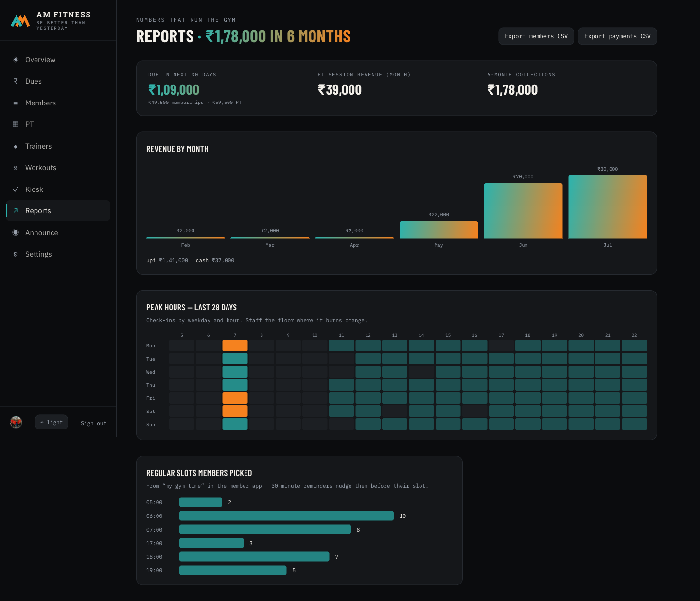Image resolution: width=700 pixels, height=601 pixels.
Task: Toggle the light theme switch
Action: click(52, 422)
